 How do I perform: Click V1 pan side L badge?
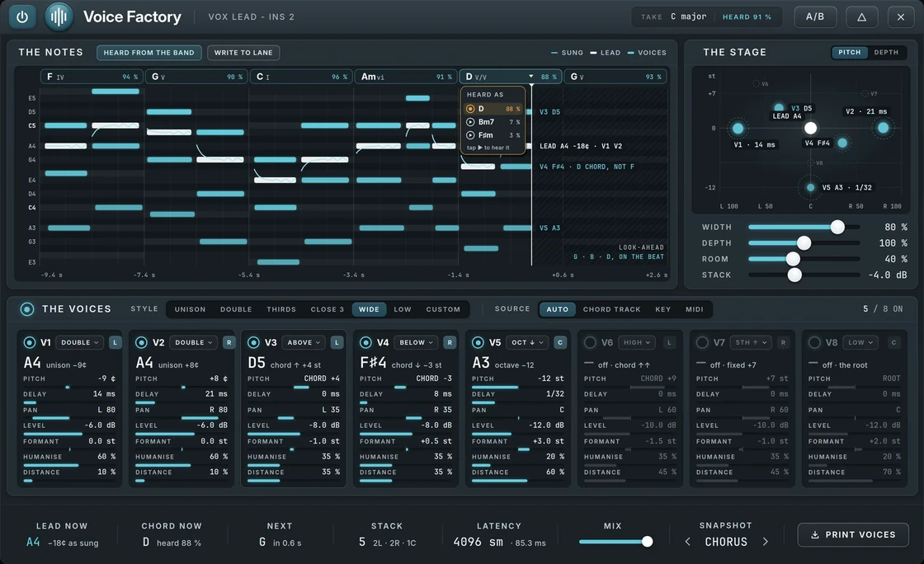tap(115, 342)
